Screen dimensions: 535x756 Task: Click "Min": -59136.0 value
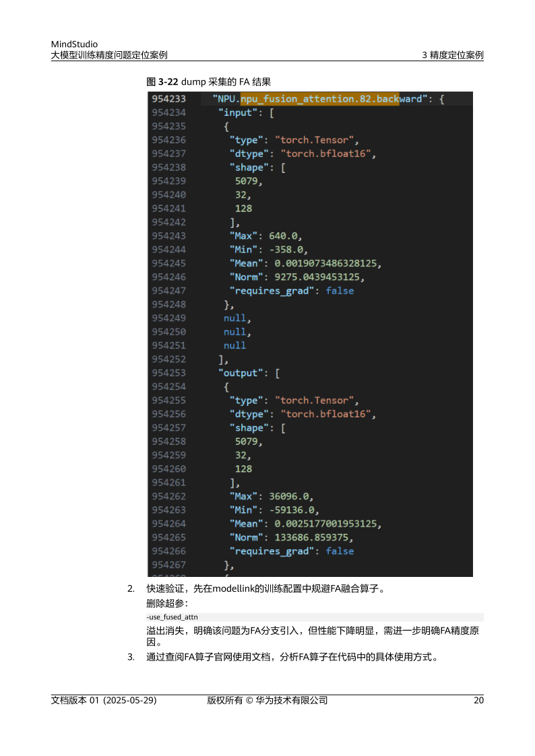click(x=274, y=510)
